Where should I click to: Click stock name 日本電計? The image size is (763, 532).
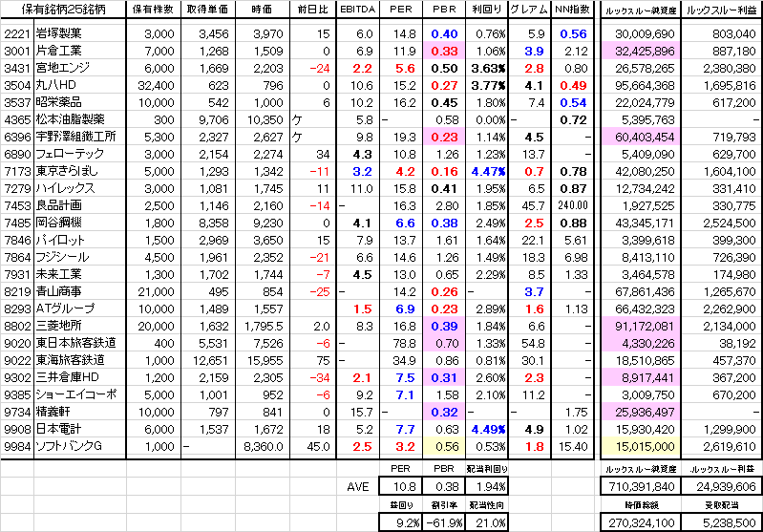(59, 429)
